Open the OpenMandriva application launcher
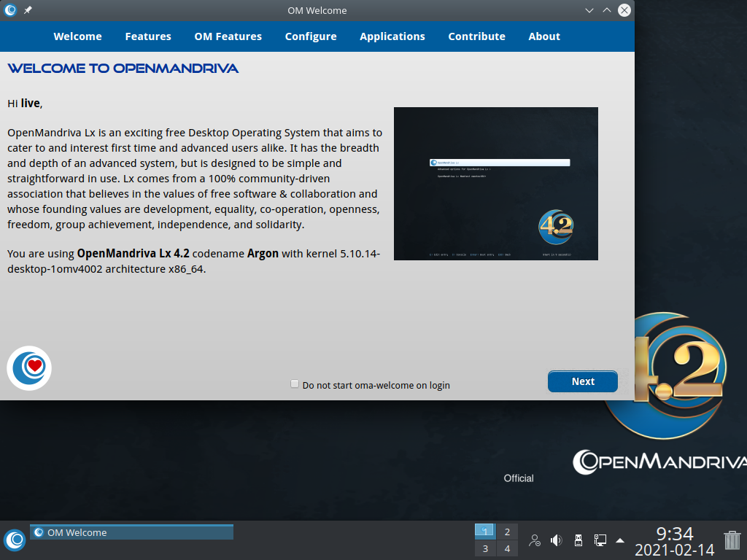 point(15,540)
